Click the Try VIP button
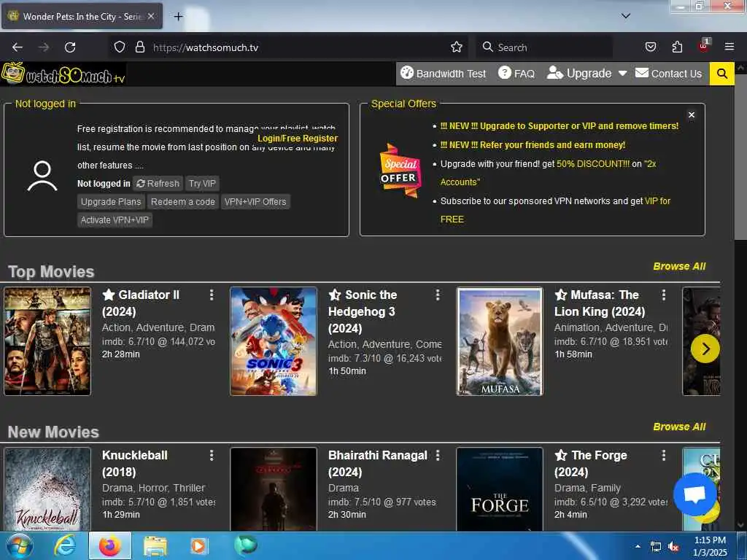747x560 pixels. 202,183
